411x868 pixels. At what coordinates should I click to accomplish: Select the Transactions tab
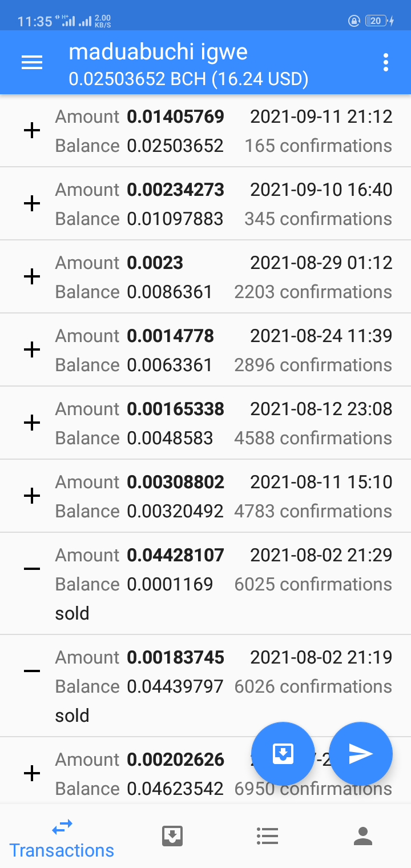(62, 838)
